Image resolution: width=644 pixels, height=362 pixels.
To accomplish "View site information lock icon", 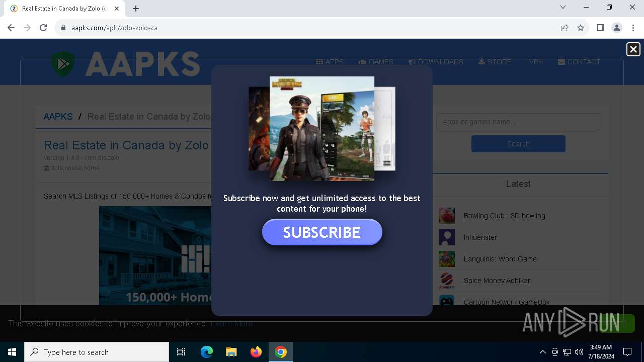I will pyautogui.click(x=63, y=28).
